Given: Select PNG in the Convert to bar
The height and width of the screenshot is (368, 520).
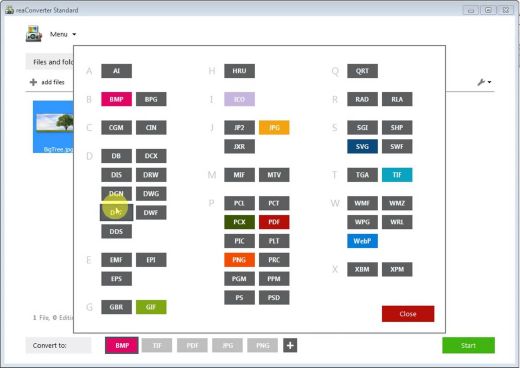Looking at the screenshot, I should (x=263, y=345).
